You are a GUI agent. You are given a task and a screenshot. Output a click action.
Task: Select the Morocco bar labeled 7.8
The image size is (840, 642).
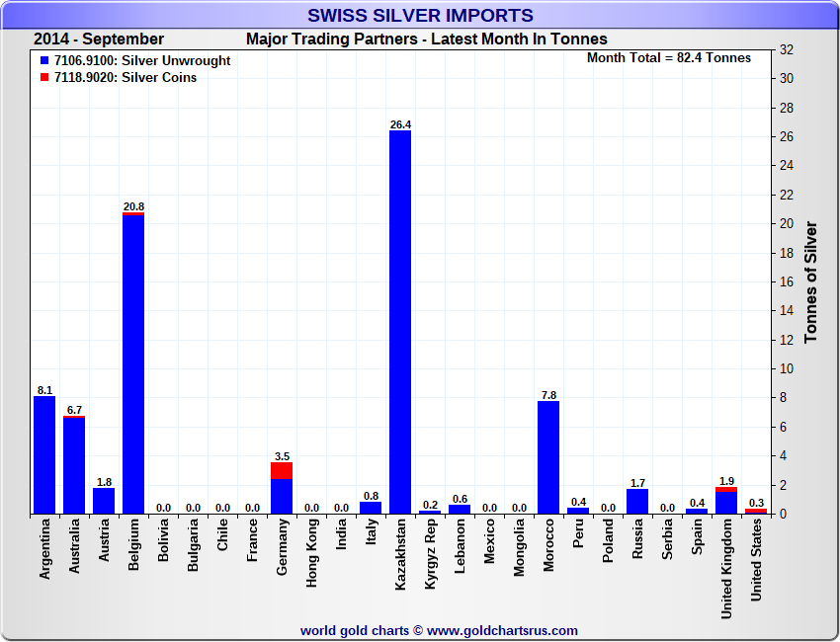pyautogui.click(x=548, y=456)
